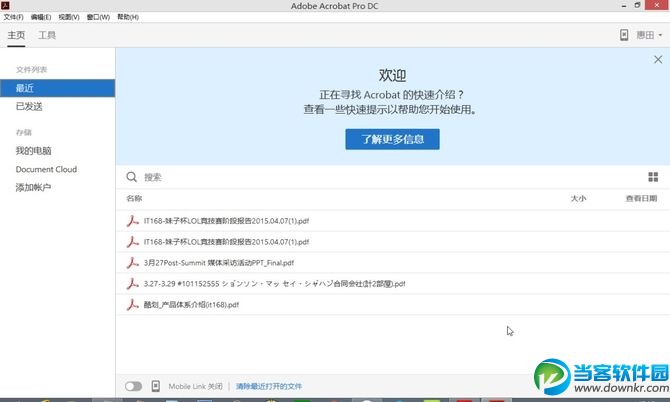Click the search magnifier icon
This screenshot has height=402, width=670.
point(132,177)
